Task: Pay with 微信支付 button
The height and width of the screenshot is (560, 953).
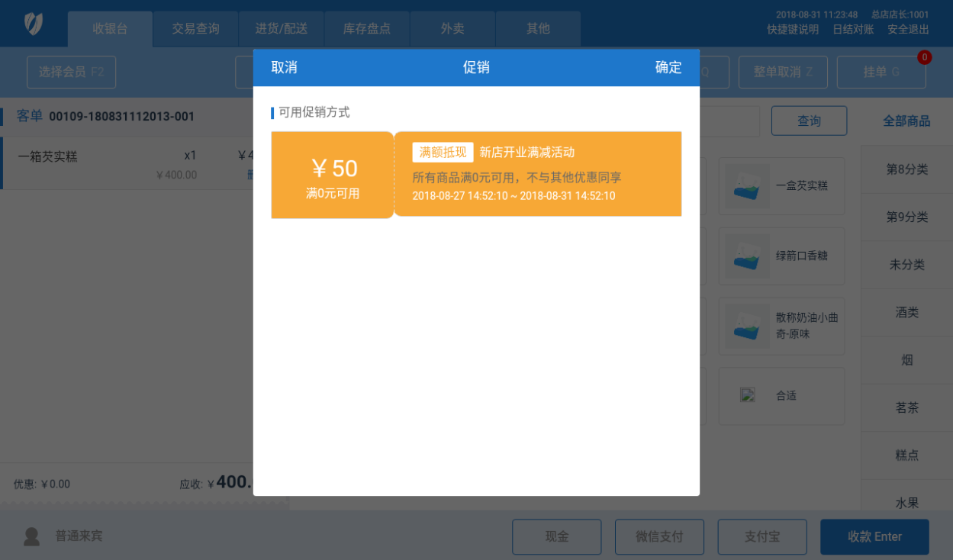Action: (x=659, y=537)
